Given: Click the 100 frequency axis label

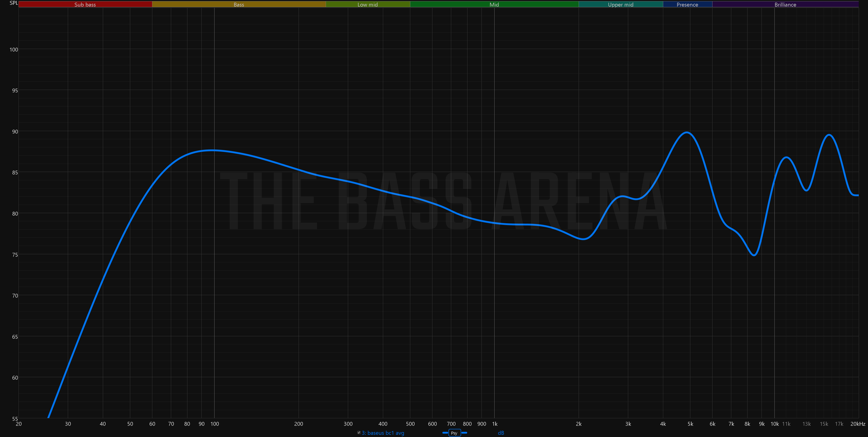Looking at the screenshot, I should (x=215, y=424).
